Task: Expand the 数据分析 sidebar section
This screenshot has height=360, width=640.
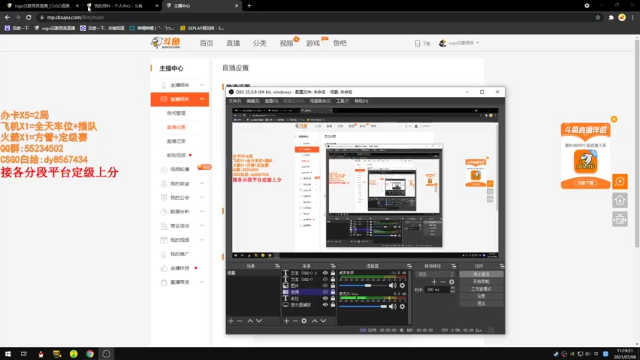Action: (x=202, y=211)
